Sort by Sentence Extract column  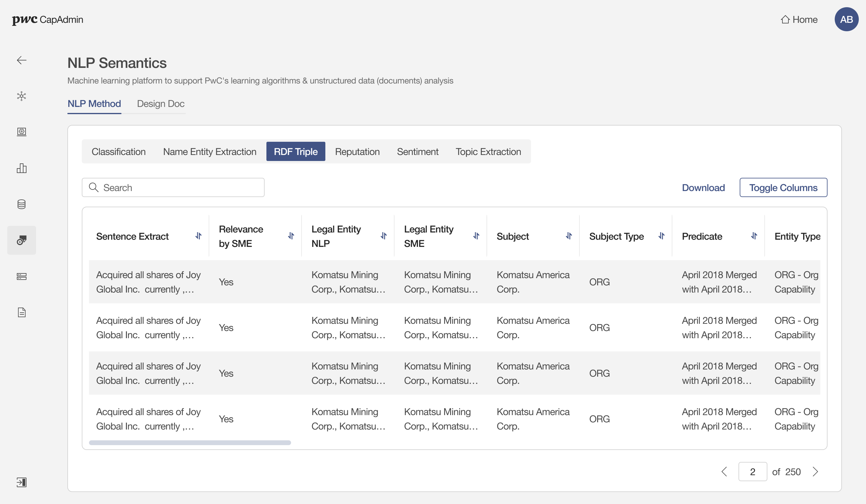pyautogui.click(x=198, y=236)
